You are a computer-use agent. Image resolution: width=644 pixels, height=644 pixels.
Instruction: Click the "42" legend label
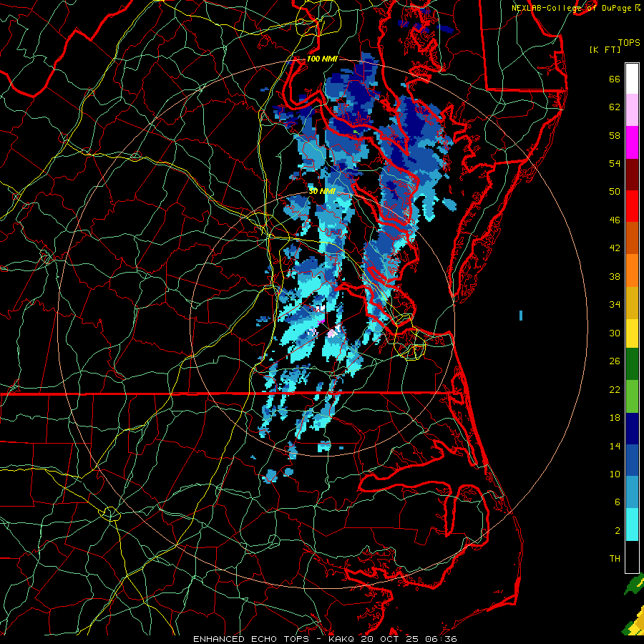(x=615, y=248)
